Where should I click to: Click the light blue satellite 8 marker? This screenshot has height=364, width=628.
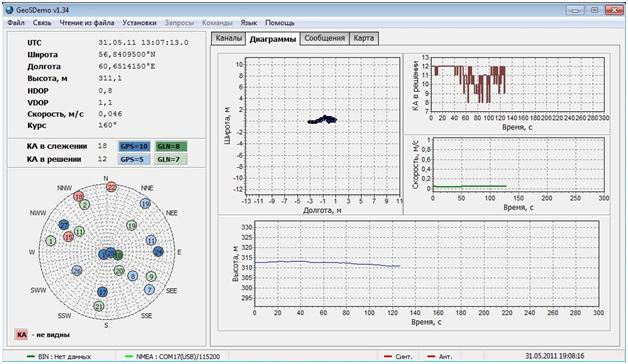[133, 276]
